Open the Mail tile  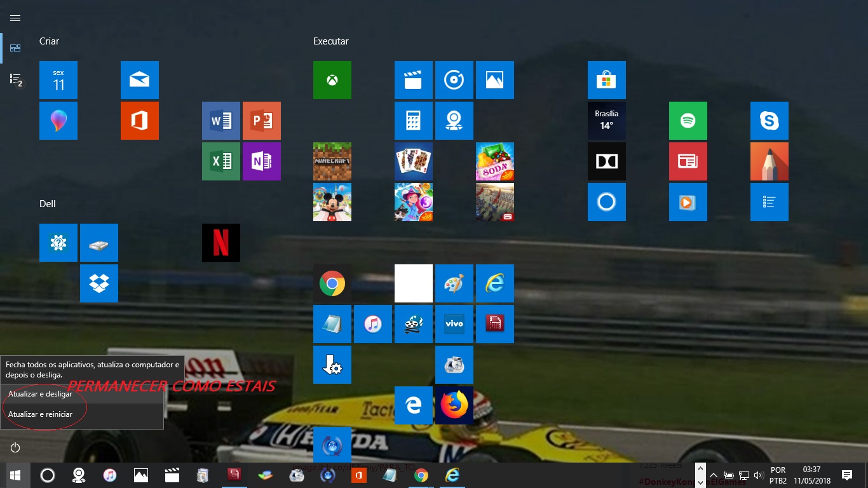(140, 80)
